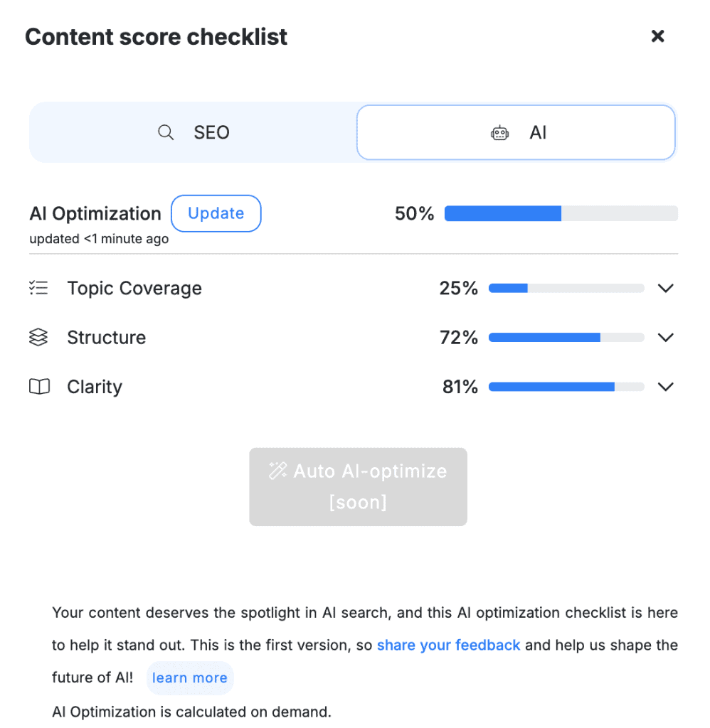Expand the Topic Coverage section chevron

pos(665,289)
